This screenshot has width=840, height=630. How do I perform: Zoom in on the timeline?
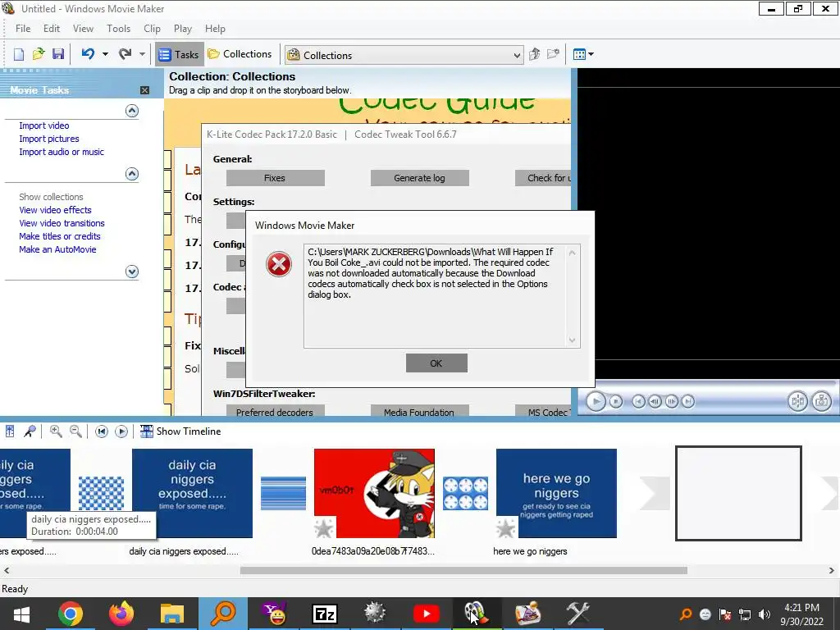56,431
